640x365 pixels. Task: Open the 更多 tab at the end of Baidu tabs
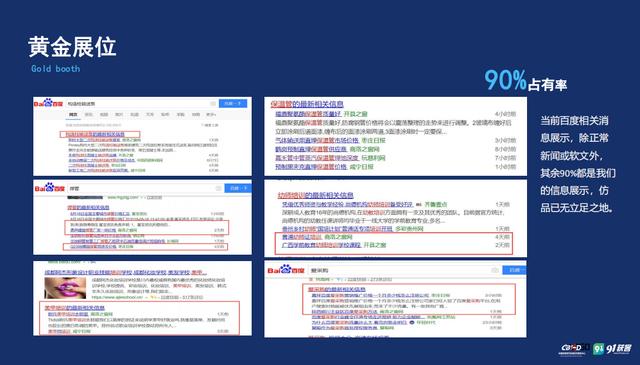click(x=211, y=115)
